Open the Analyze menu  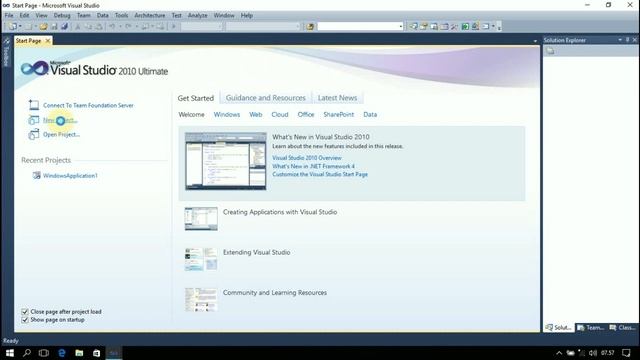[198, 16]
